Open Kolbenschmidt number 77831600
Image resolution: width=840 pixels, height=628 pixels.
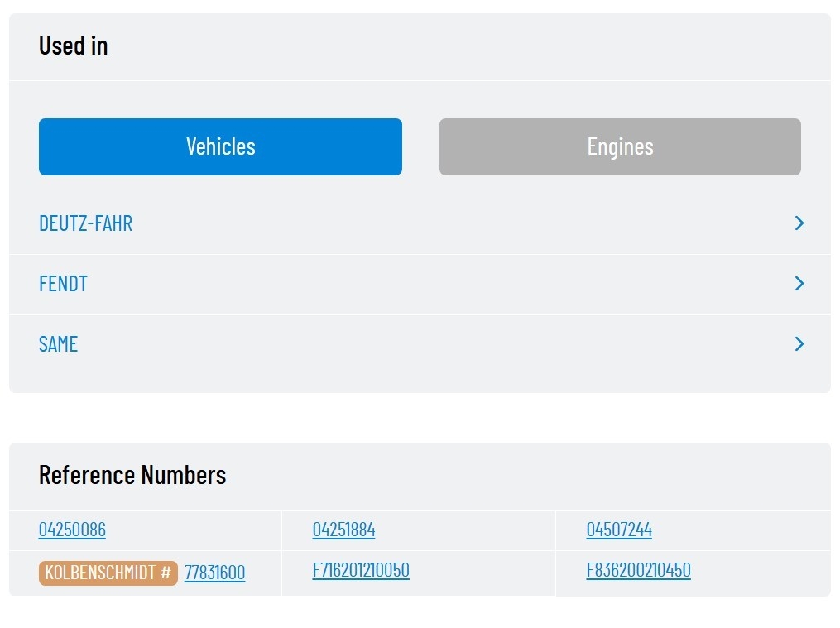(x=214, y=573)
